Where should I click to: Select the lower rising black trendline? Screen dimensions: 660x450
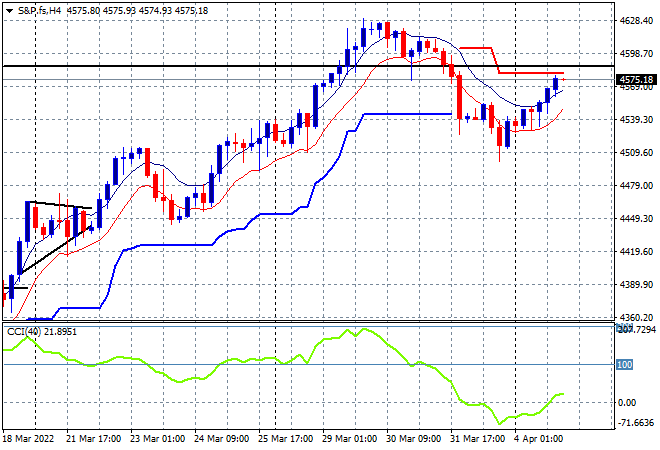click(55, 251)
